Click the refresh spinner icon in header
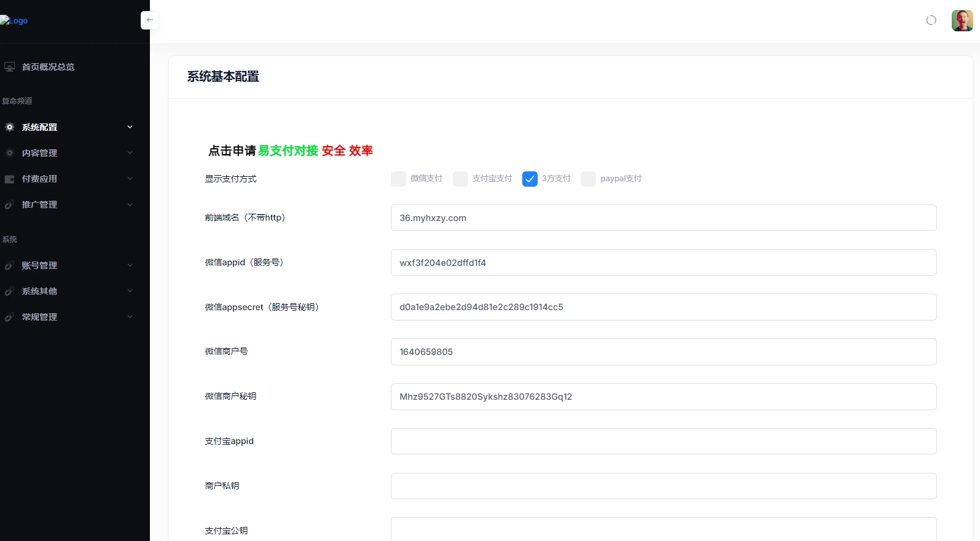Screen dimensions: 980x541 coord(931,20)
